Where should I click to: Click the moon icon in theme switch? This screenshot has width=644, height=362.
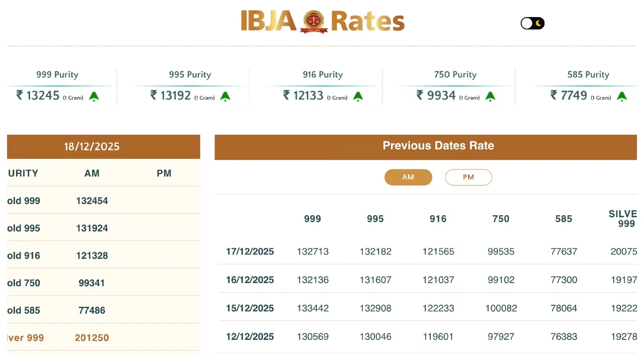[x=539, y=23]
